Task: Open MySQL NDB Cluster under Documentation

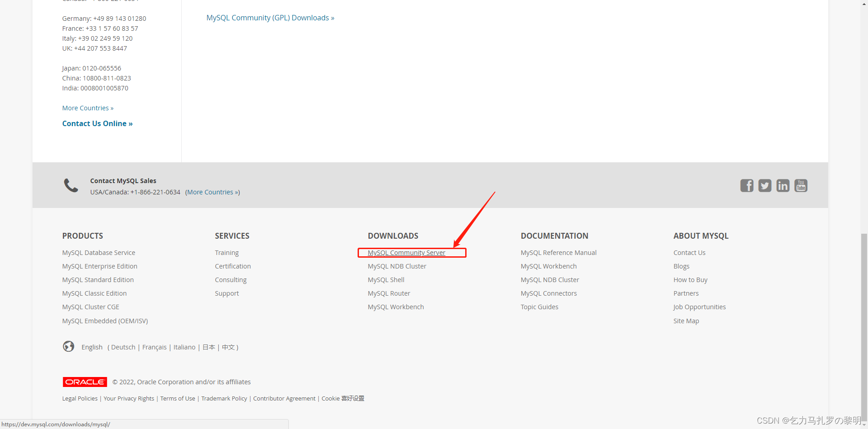Action: pos(550,280)
